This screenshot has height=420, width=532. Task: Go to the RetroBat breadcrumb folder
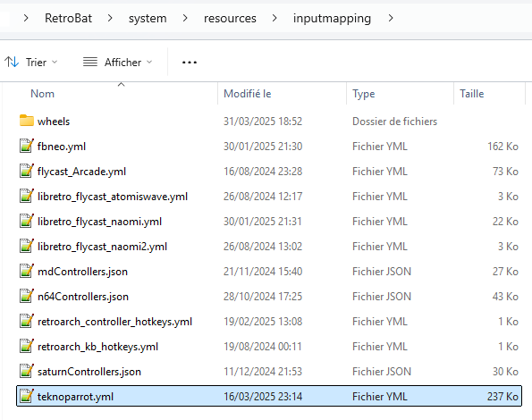[x=68, y=18]
